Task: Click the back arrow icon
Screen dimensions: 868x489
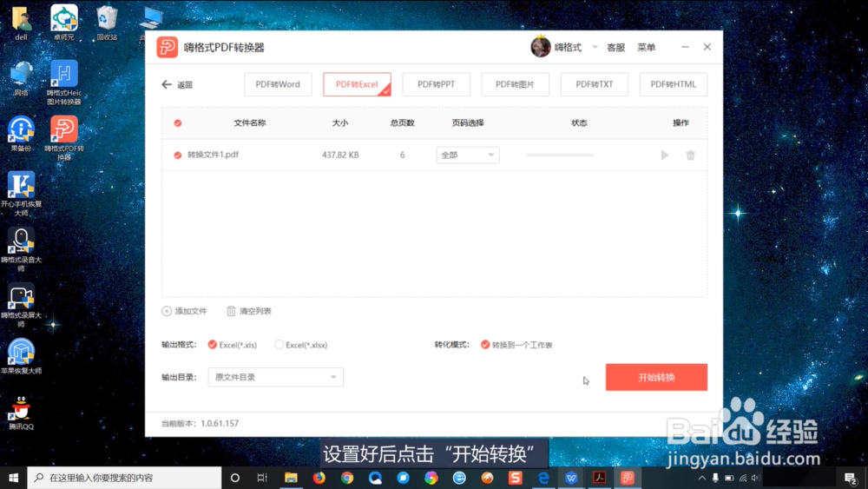Action: 167,85
